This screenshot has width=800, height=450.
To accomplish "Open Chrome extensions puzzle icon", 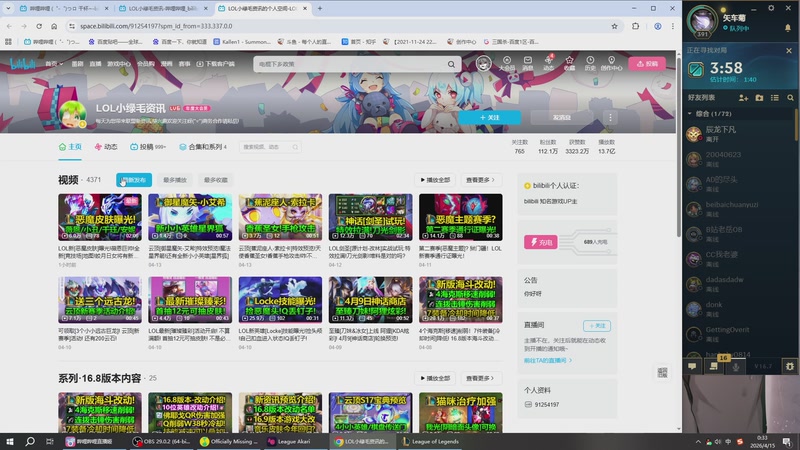I will (x=636, y=26).
